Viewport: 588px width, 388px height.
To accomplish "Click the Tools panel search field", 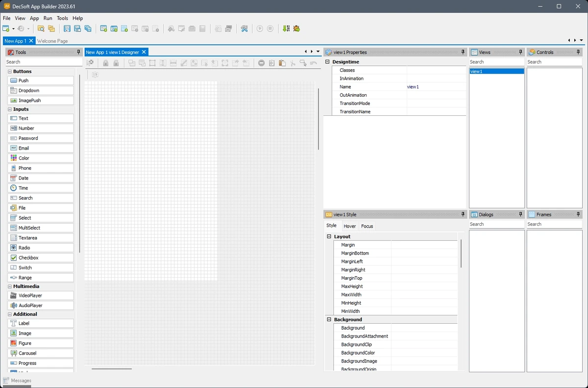I will pyautogui.click(x=43, y=62).
